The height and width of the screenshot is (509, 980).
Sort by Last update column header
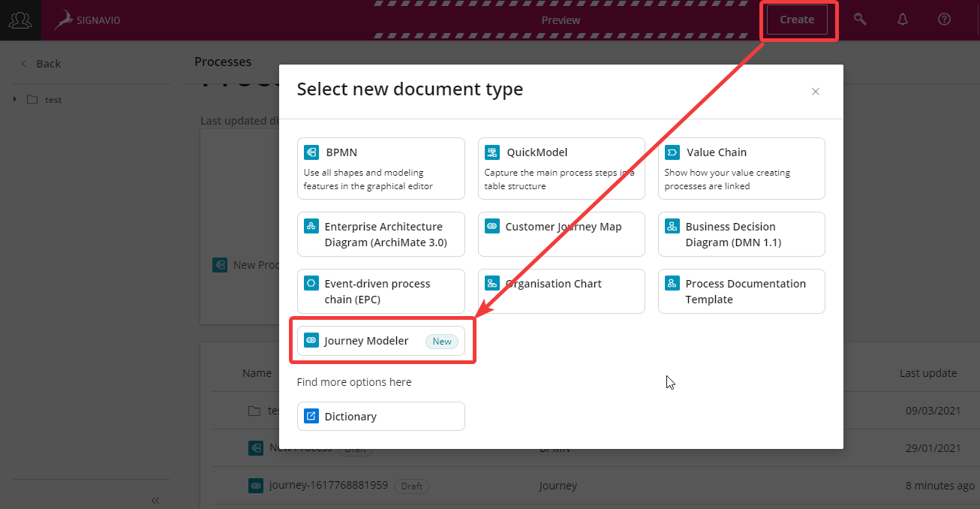(928, 372)
